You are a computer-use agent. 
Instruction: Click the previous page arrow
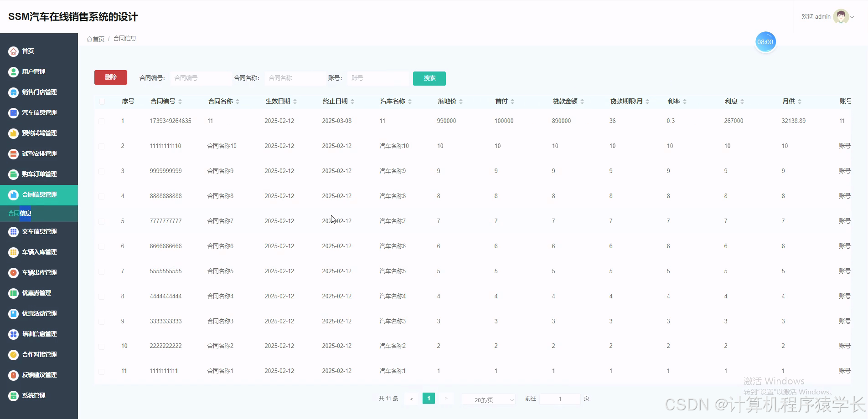coord(411,399)
